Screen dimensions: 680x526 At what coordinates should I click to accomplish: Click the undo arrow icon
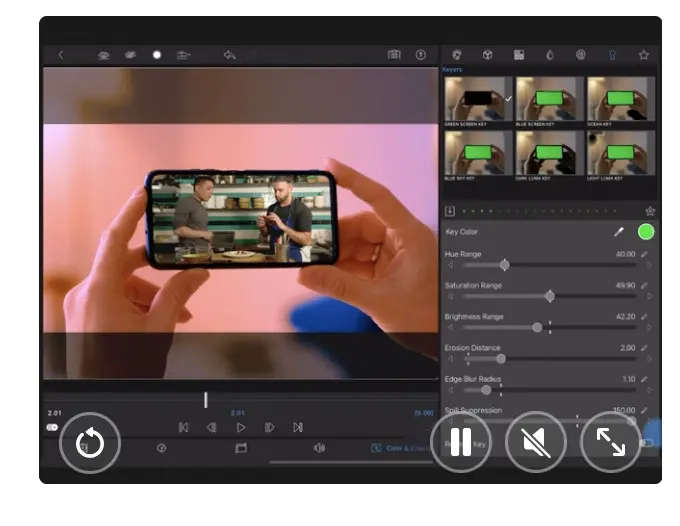(x=229, y=55)
